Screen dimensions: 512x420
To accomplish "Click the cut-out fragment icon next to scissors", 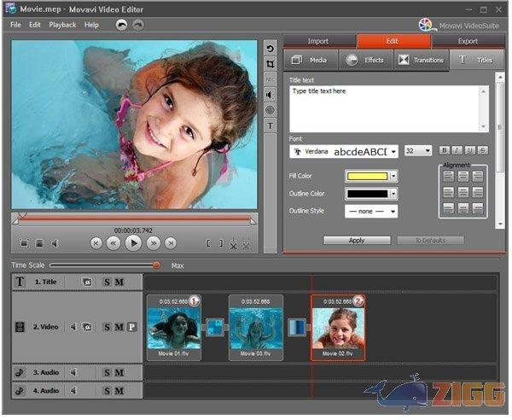I will click(247, 245).
